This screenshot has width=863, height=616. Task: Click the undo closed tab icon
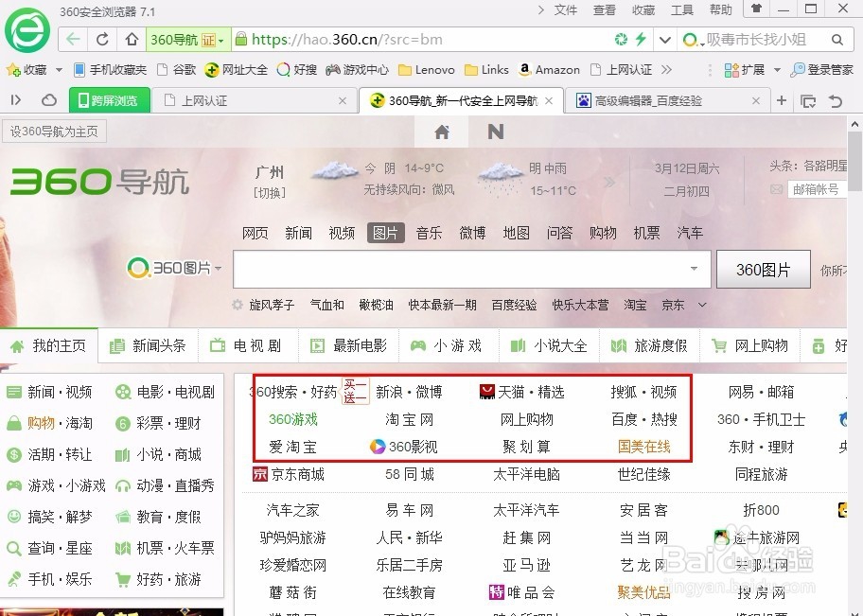[836, 100]
